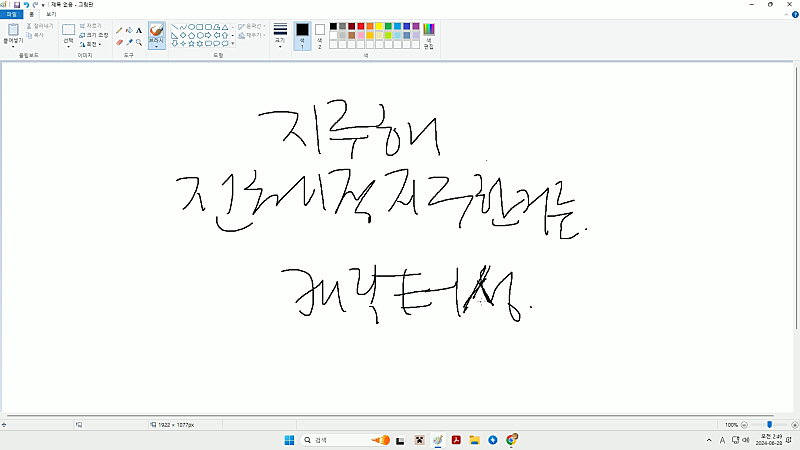Click the Windows Start button on taskbar
The width and height of the screenshot is (800, 450).
point(290,440)
